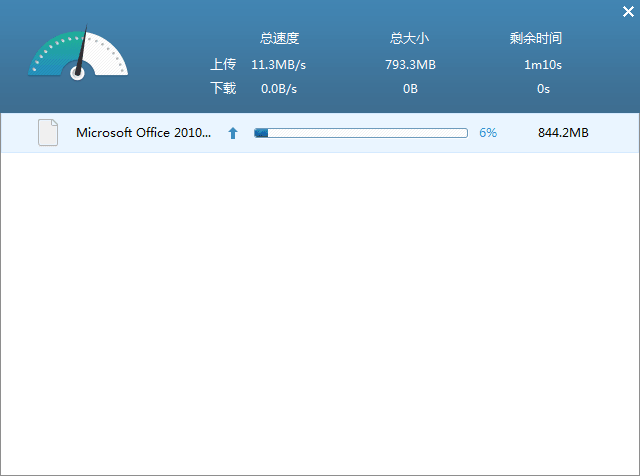
Task: Click the blue upload arrow icon
Action: (x=233, y=133)
